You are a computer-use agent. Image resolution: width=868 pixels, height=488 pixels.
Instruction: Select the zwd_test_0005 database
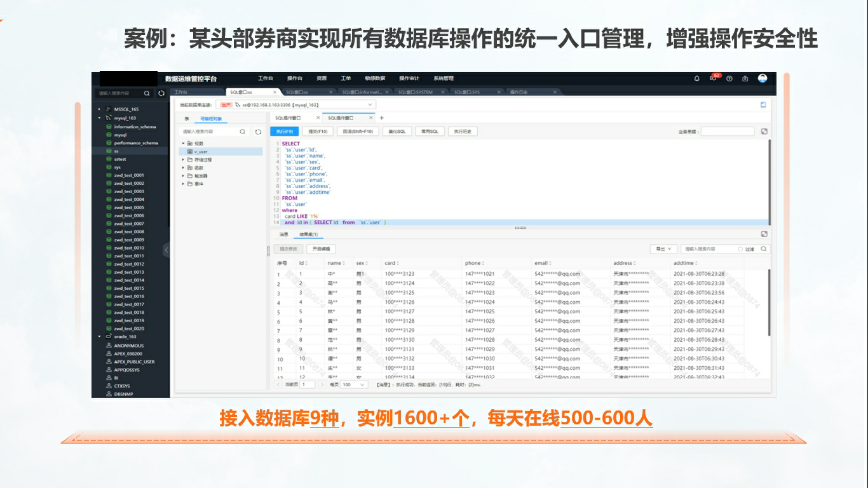click(129, 207)
